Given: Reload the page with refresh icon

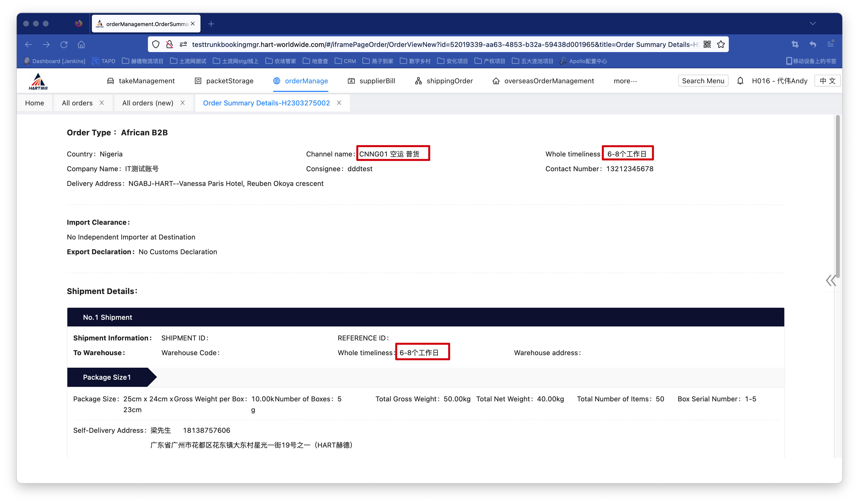Looking at the screenshot, I should [x=64, y=45].
